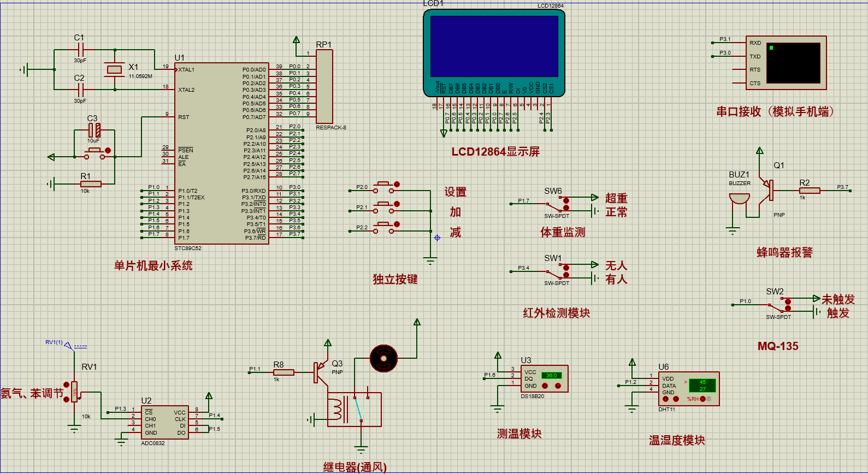This screenshot has width=868, height=474.
Task: Select the RP1 RESPACK-8 resistor pack
Action: pyautogui.click(x=324, y=86)
